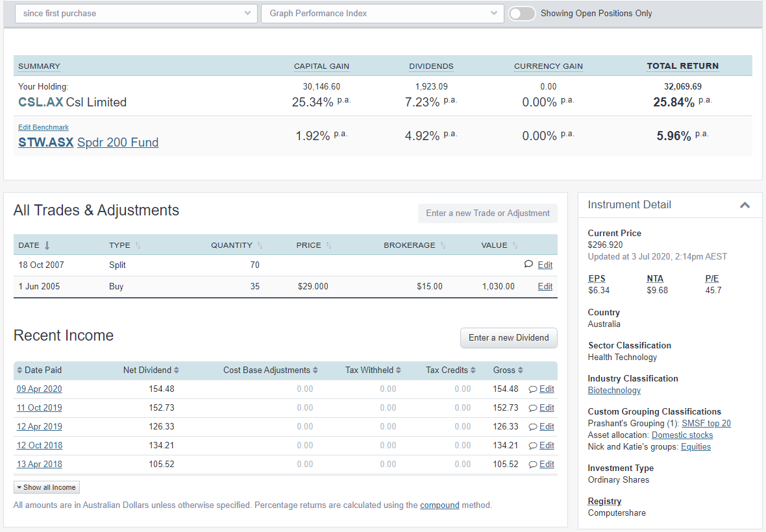Open the Biotechnology industry classification link
Screen dimensions: 766x532
614,390
